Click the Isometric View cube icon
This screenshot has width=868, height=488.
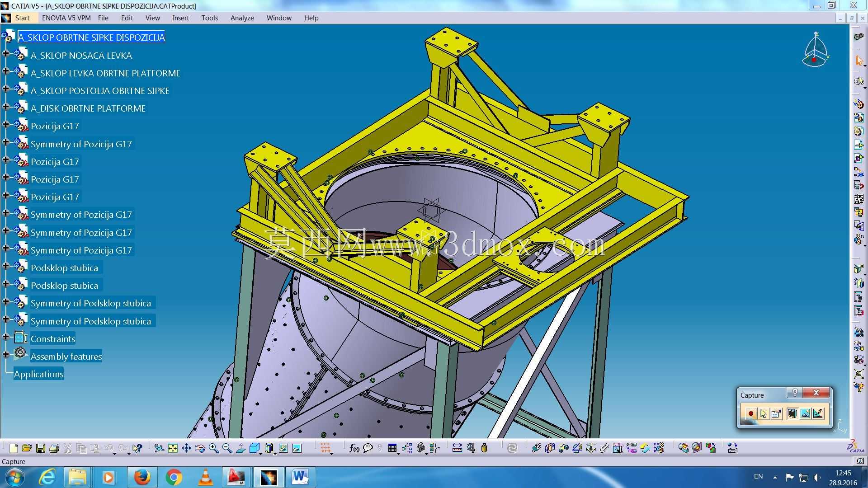[255, 448]
